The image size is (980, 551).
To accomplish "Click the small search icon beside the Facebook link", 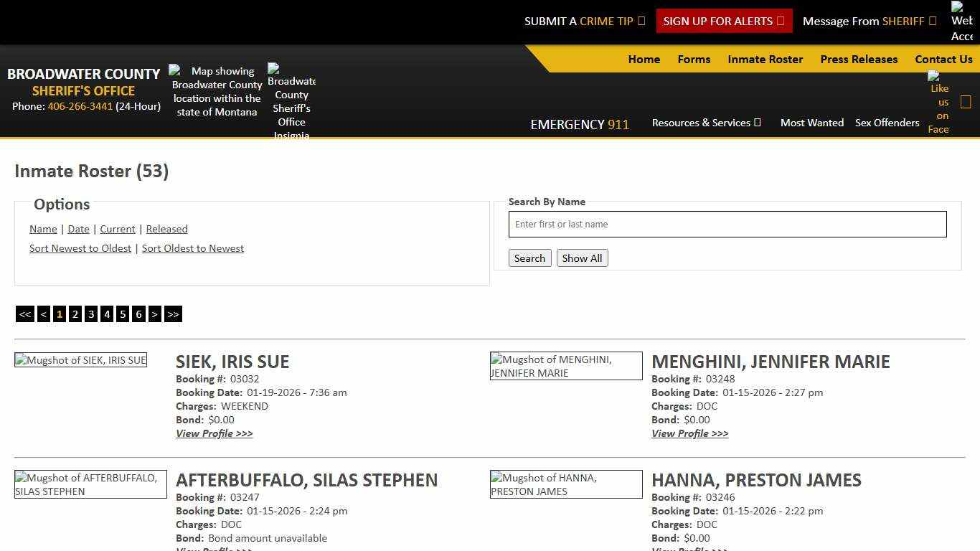I will tap(966, 101).
